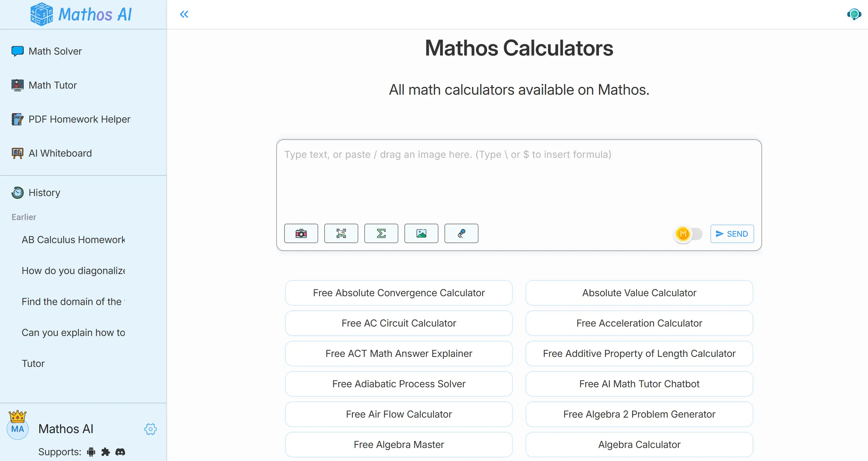This screenshot has height=461, width=868.
Task: Click the History clock icon
Action: (18, 193)
